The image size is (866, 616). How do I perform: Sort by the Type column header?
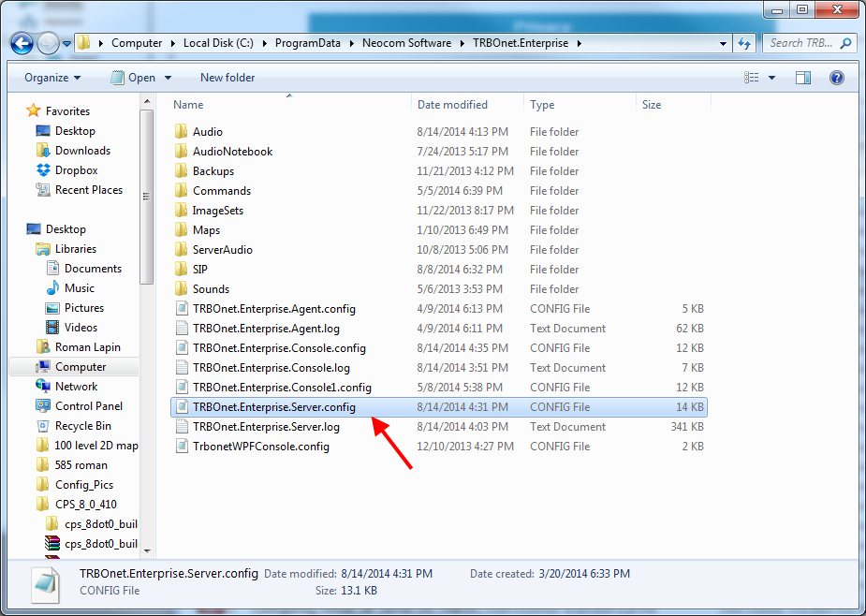542,105
